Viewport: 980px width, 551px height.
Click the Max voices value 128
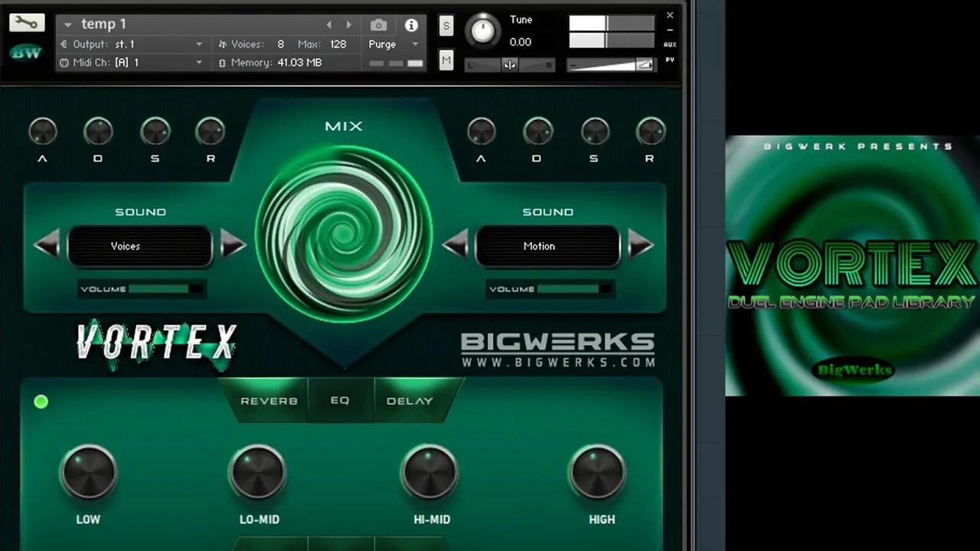(x=338, y=44)
